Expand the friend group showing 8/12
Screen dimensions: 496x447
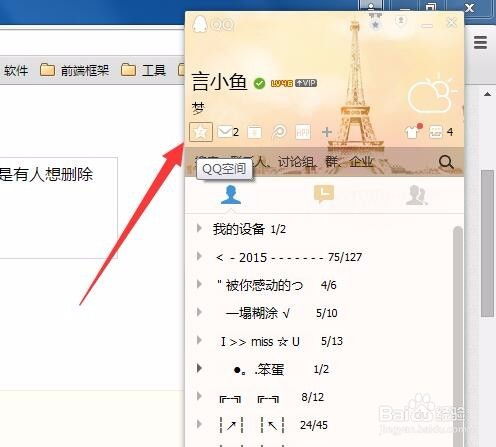click(199, 396)
